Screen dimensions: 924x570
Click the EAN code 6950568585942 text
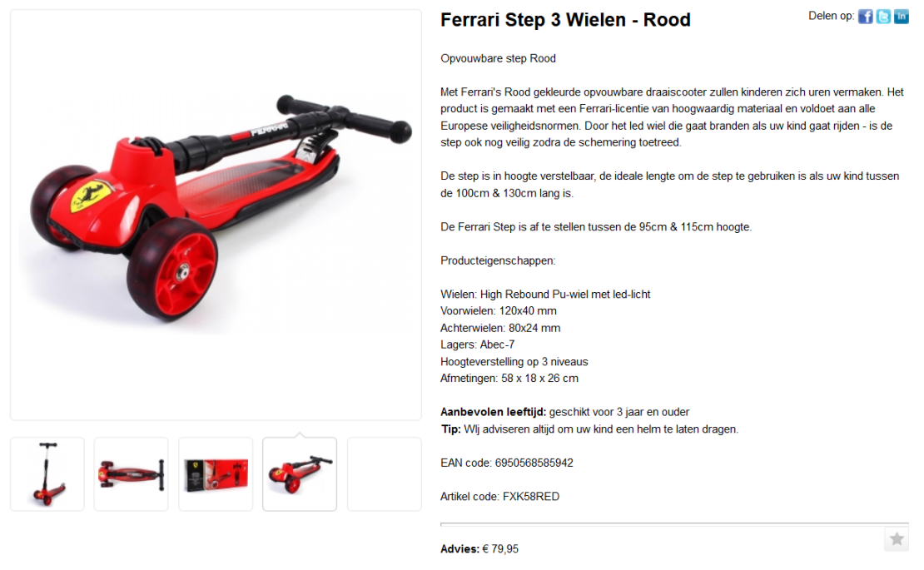tap(507, 463)
